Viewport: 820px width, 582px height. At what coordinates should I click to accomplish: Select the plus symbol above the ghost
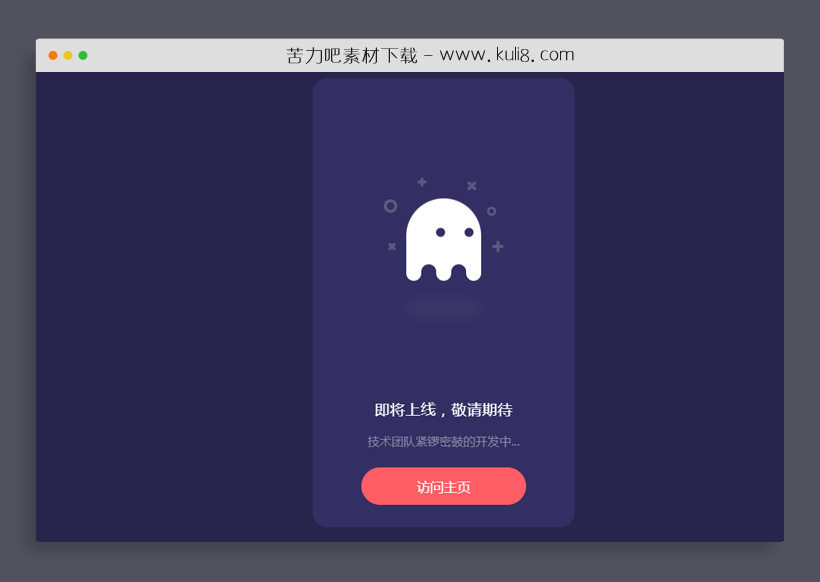[422, 182]
